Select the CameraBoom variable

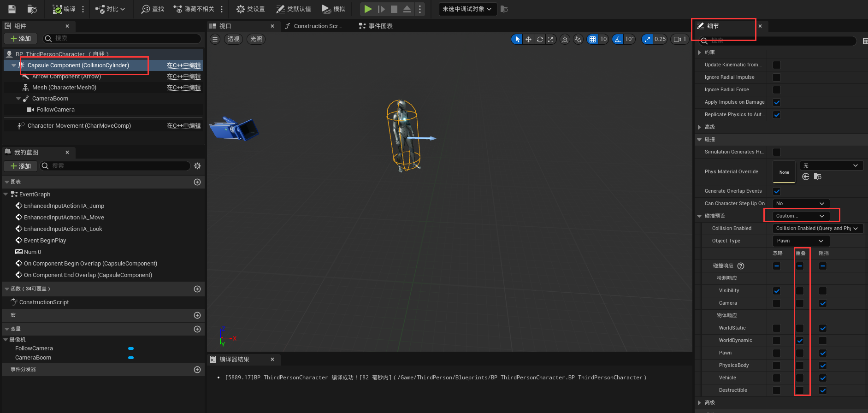pyautogui.click(x=33, y=357)
